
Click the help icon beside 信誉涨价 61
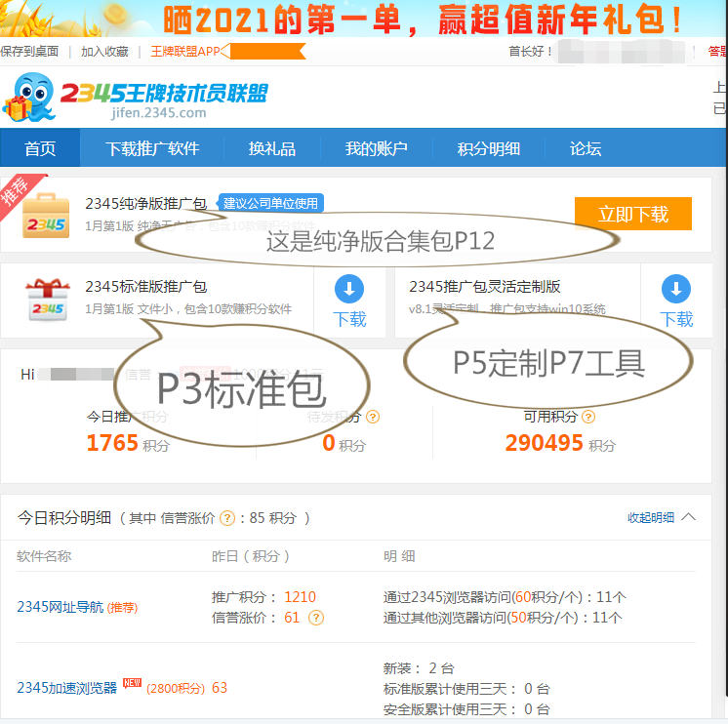click(x=316, y=618)
